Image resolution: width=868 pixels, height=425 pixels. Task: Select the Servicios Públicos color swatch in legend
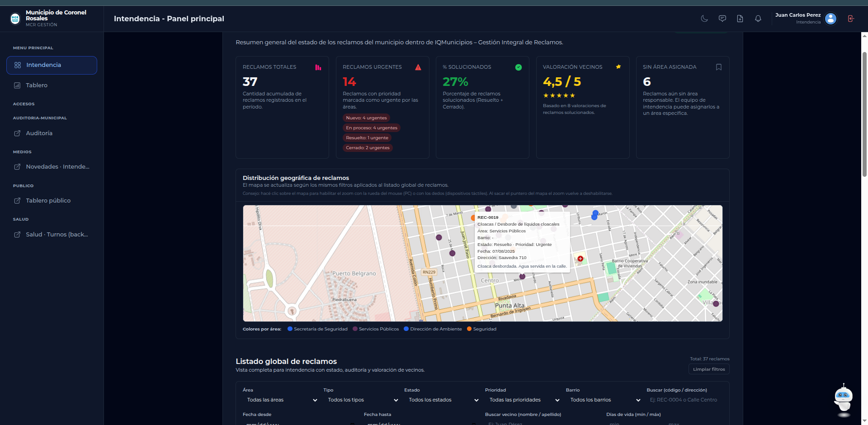[354, 329]
